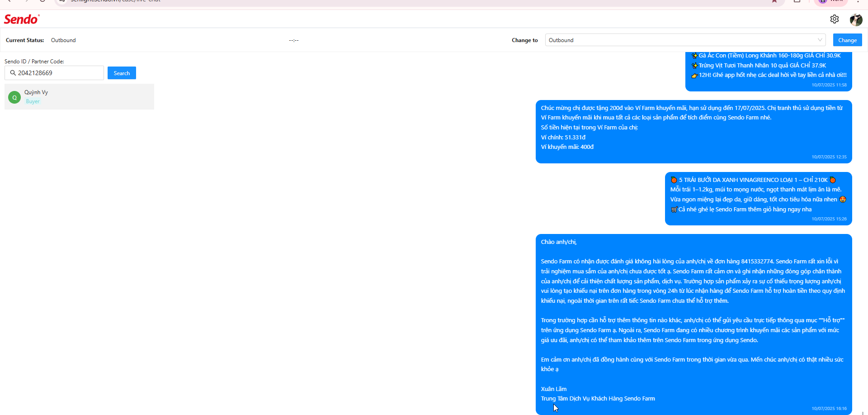Click the timestamp 10/07/2025 16:16
The width and height of the screenshot is (868, 415).
(829, 409)
